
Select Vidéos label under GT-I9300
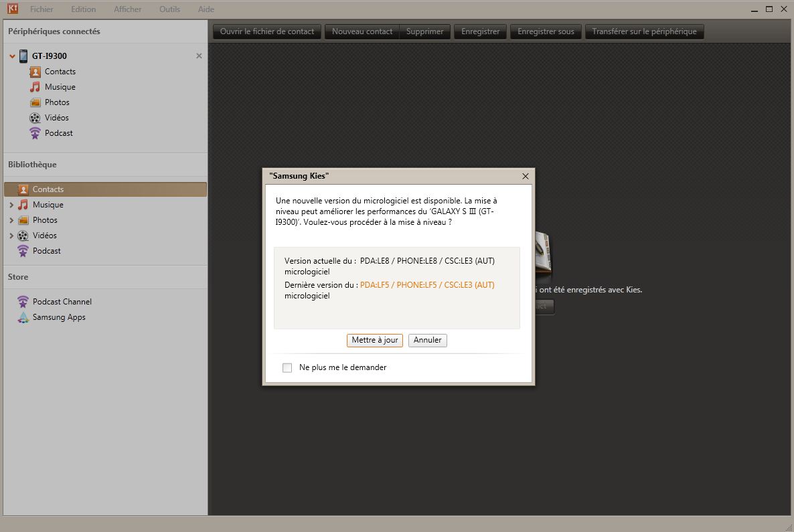point(57,118)
